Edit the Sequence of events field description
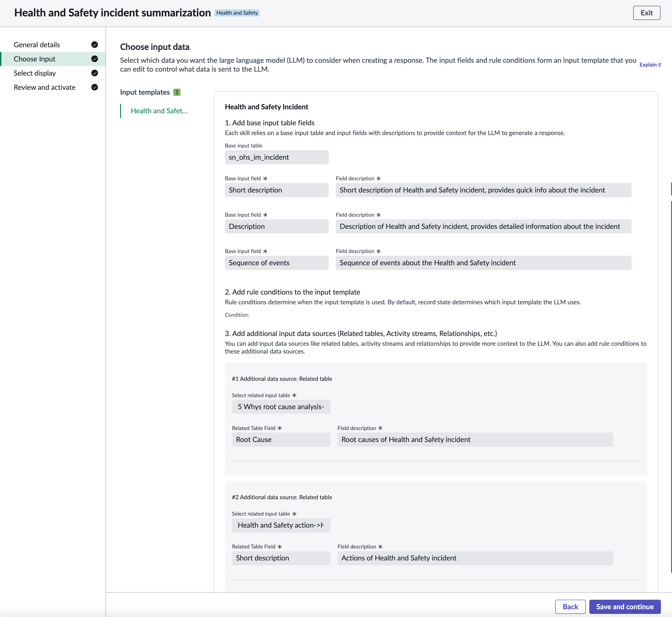The image size is (672, 617). [483, 263]
